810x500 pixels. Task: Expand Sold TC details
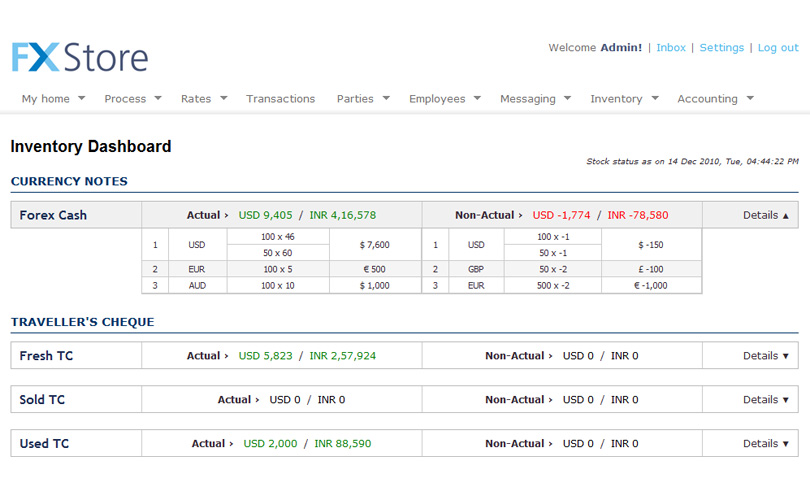coord(765,400)
